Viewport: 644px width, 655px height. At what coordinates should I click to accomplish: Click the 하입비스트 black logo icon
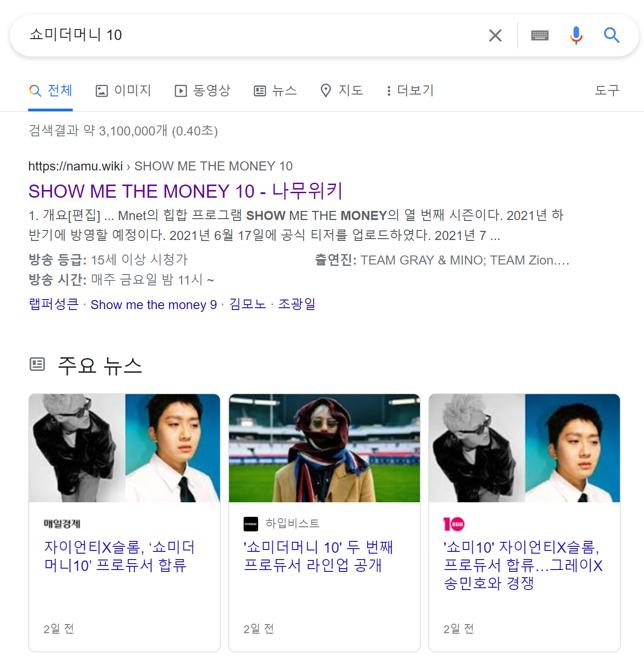[251, 524]
